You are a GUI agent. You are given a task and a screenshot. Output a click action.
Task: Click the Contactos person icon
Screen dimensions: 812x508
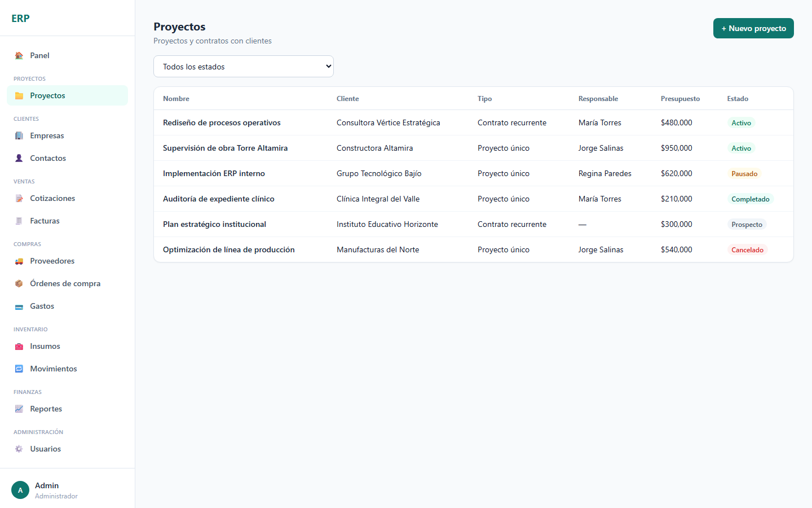[x=19, y=158]
